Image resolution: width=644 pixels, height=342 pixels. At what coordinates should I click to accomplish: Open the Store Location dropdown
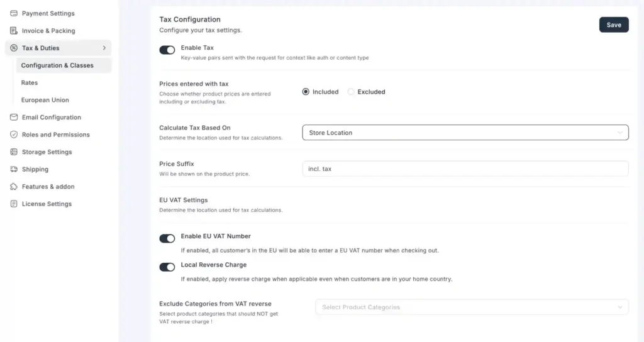click(x=465, y=133)
